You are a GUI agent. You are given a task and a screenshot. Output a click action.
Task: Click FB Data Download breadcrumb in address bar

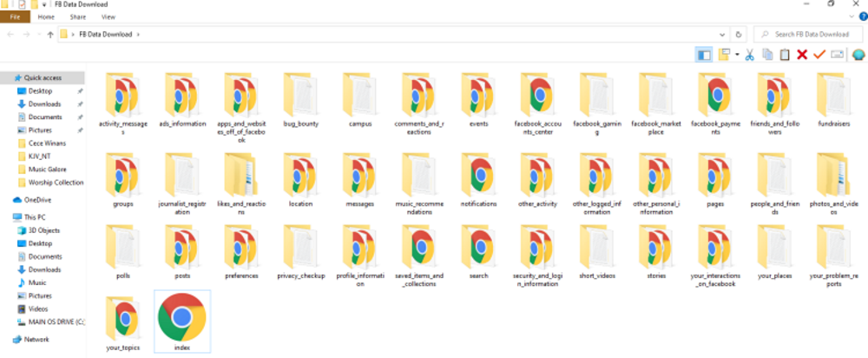click(106, 35)
